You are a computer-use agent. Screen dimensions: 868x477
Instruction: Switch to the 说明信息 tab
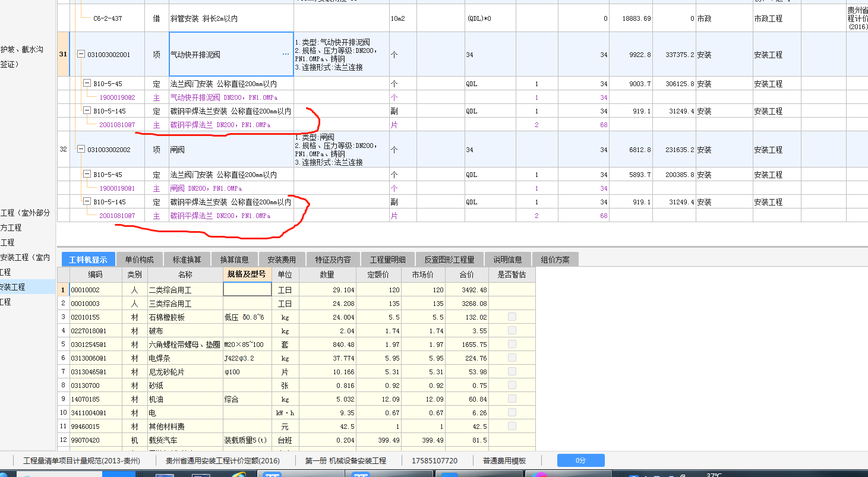(507, 260)
